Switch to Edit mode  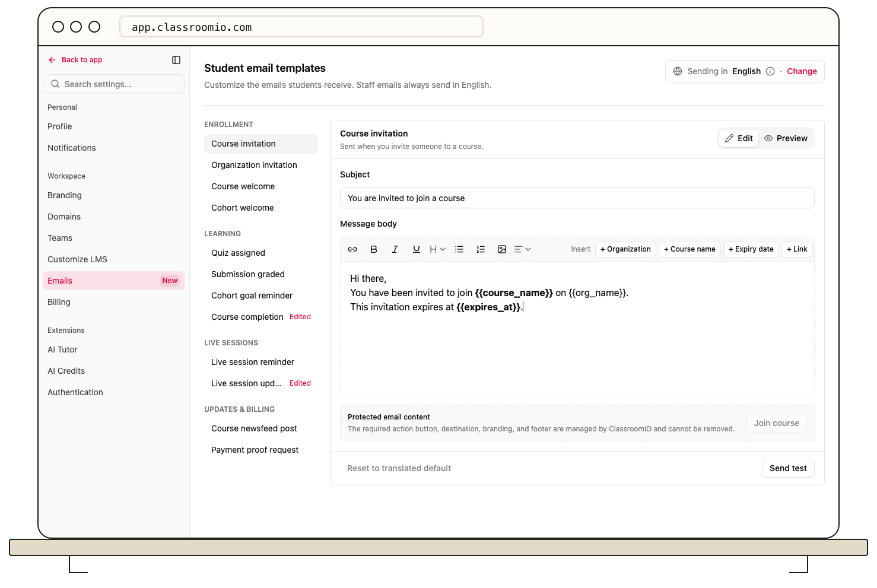pyautogui.click(x=739, y=138)
